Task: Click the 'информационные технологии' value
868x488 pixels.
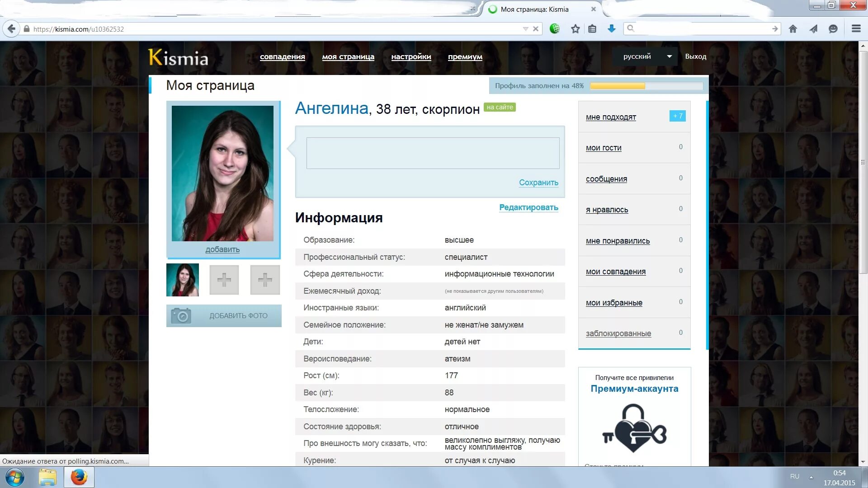Action: tap(499, 274)
